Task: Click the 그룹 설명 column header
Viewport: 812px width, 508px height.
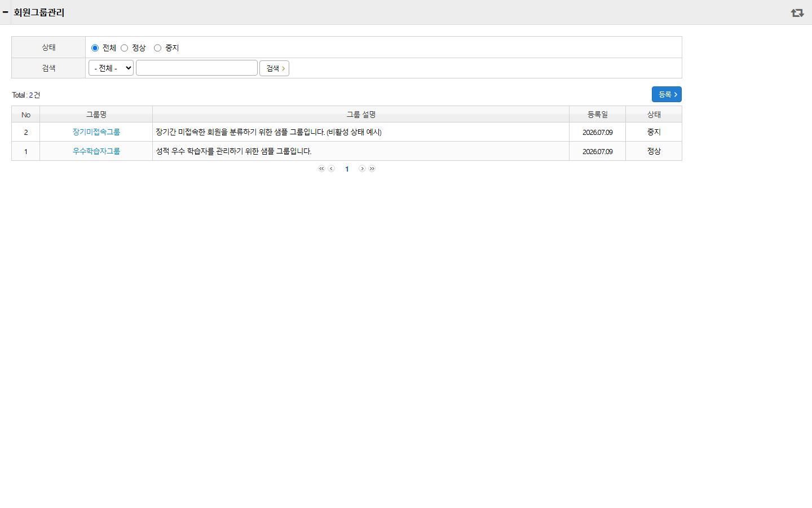Action: tap(361, 115)
